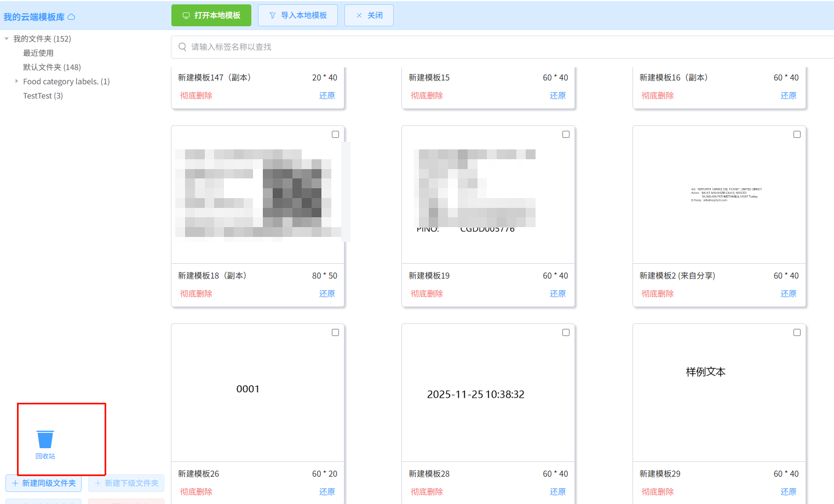834x504 pixels.
Task: Tick the checkbox on 新建模板18（副本）card
Action: click(335, 135)
